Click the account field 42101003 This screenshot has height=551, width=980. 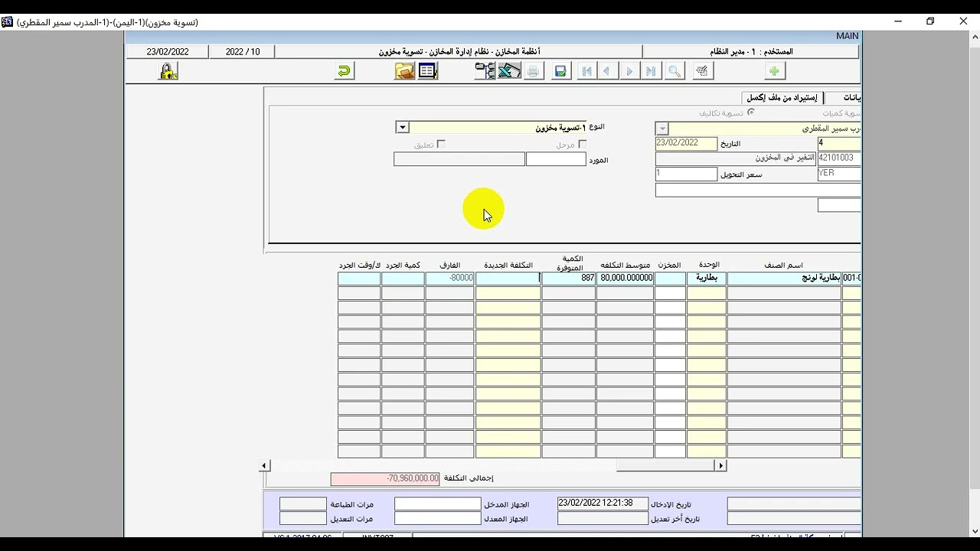839,158
